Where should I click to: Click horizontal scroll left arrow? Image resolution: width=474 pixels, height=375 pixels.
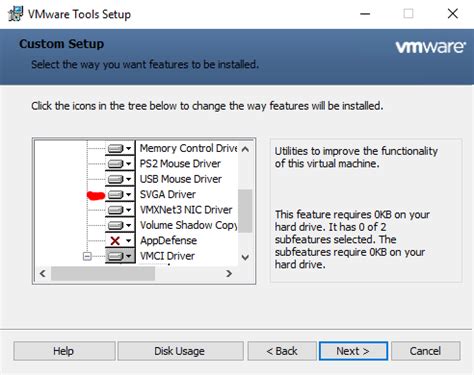click(x=43, y=274)
